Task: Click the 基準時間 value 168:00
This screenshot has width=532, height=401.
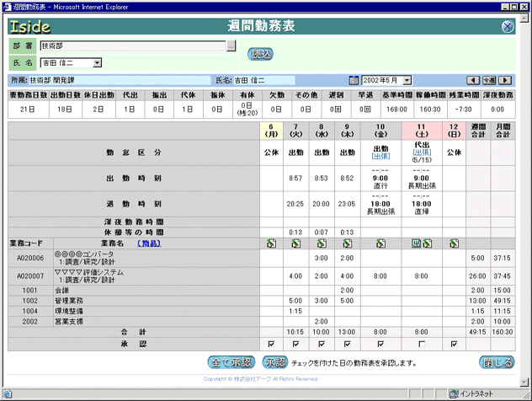Action: pyautogui.click(x=396, y=110)
